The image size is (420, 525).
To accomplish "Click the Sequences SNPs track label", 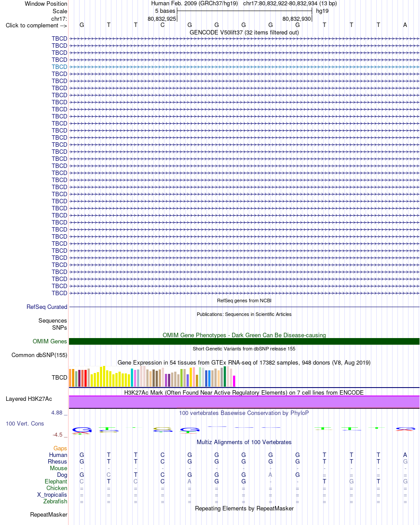I will [53, 324].
